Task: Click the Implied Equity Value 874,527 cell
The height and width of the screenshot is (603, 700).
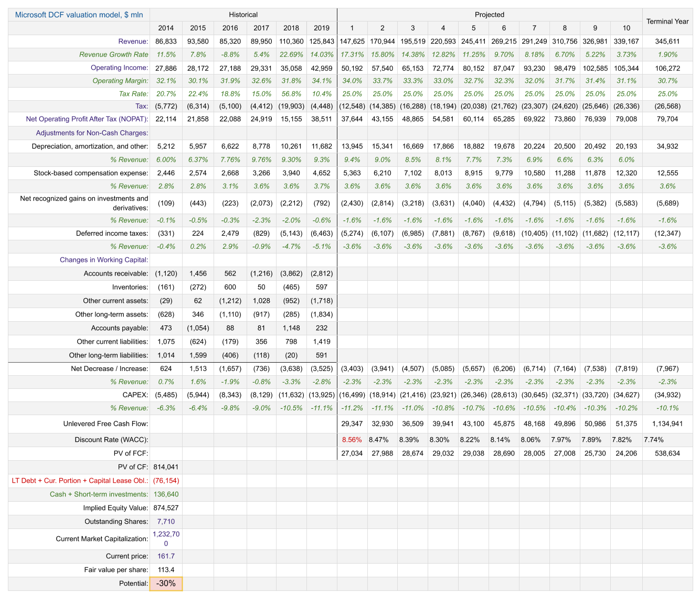Action: pyautogui.click(x=166, y=508)
